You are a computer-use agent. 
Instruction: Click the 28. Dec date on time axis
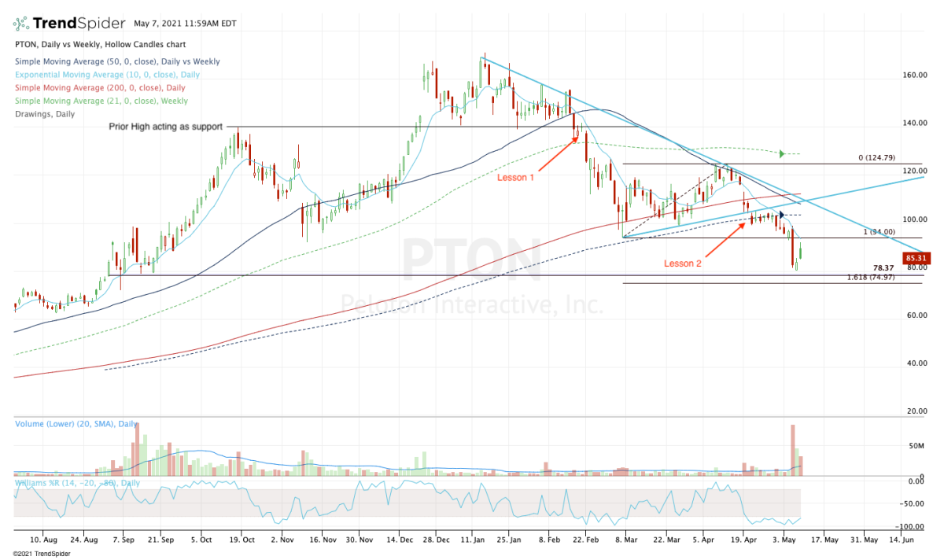(x=437, y=541)
